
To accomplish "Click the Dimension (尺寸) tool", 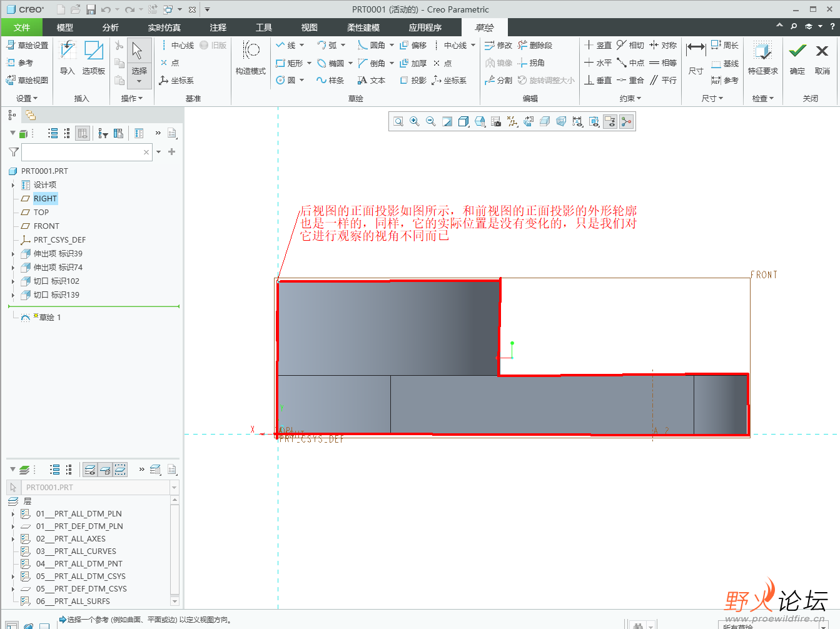I will coord(696,58).
